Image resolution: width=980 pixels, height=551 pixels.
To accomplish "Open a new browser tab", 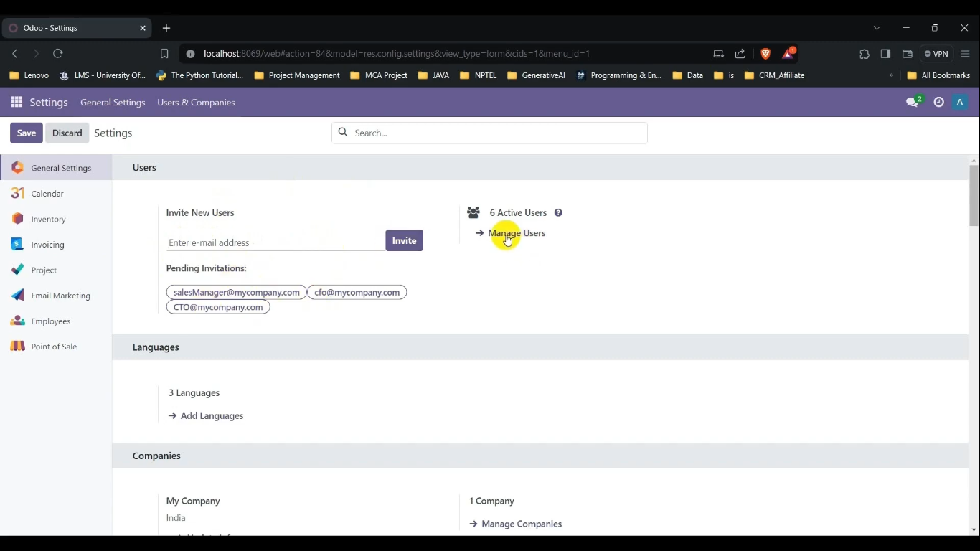I will [166, 28].
